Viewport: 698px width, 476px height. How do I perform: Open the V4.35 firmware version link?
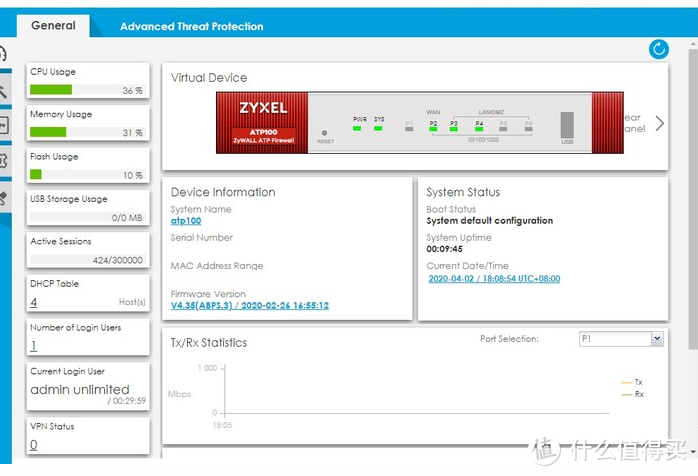(x=249, y=306)
